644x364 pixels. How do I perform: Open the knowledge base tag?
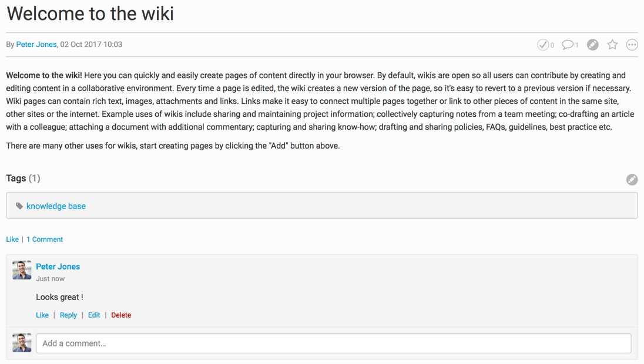[x=56, y=206]
